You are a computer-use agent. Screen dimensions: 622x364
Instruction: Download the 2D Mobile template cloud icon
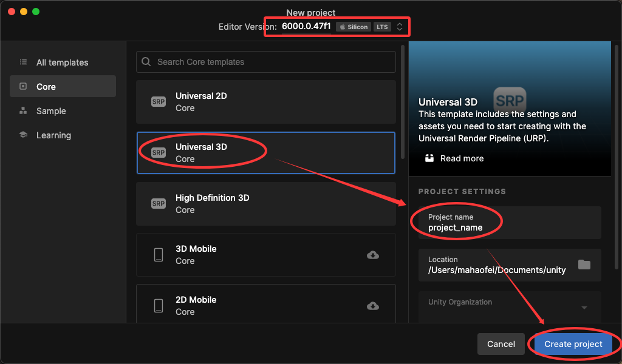coord(373,306)
